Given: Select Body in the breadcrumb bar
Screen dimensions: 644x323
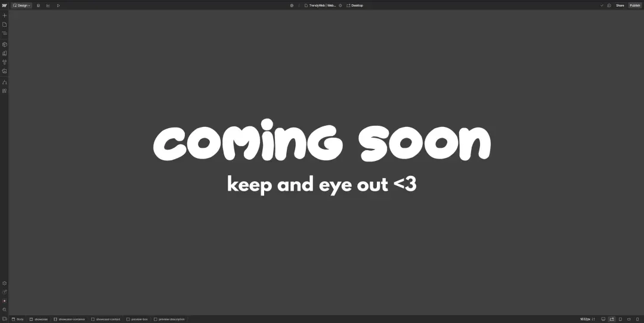Looking at the screenshot, I should (x=18, y=319).
